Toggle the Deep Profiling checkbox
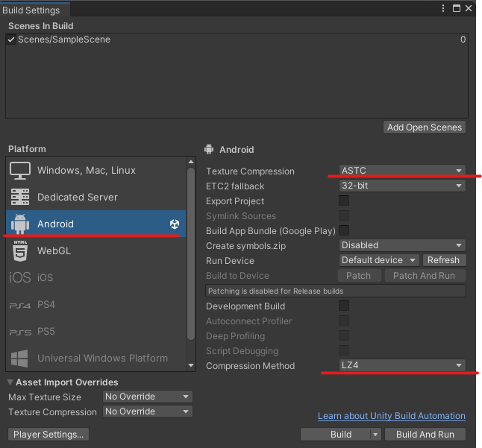 point(344,335)
